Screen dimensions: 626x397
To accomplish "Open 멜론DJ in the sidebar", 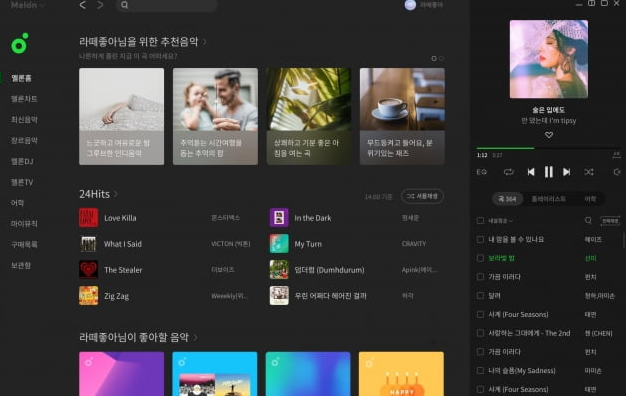I will pos(22,161).
